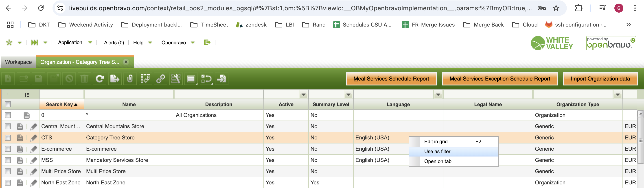The image size is (644, 188).
Task: Click the circle-slash cancel toolbar icon
Action: pos(69,79)
